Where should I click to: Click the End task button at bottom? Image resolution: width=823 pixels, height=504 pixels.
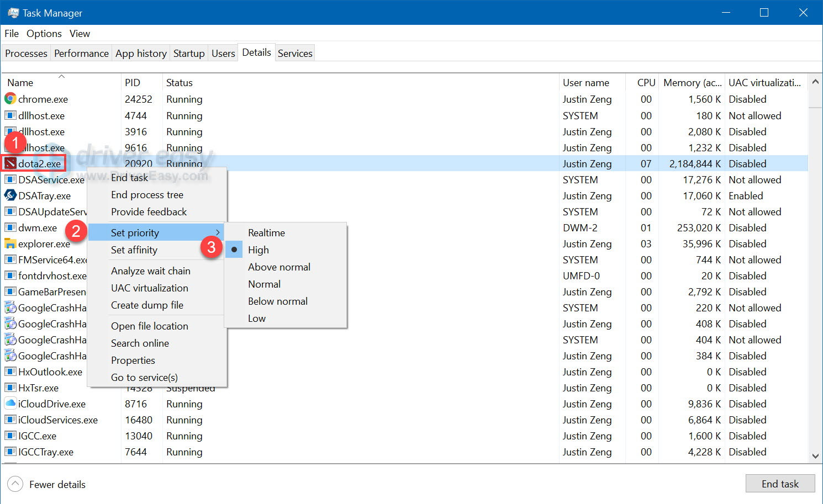[x=780, y=484]
